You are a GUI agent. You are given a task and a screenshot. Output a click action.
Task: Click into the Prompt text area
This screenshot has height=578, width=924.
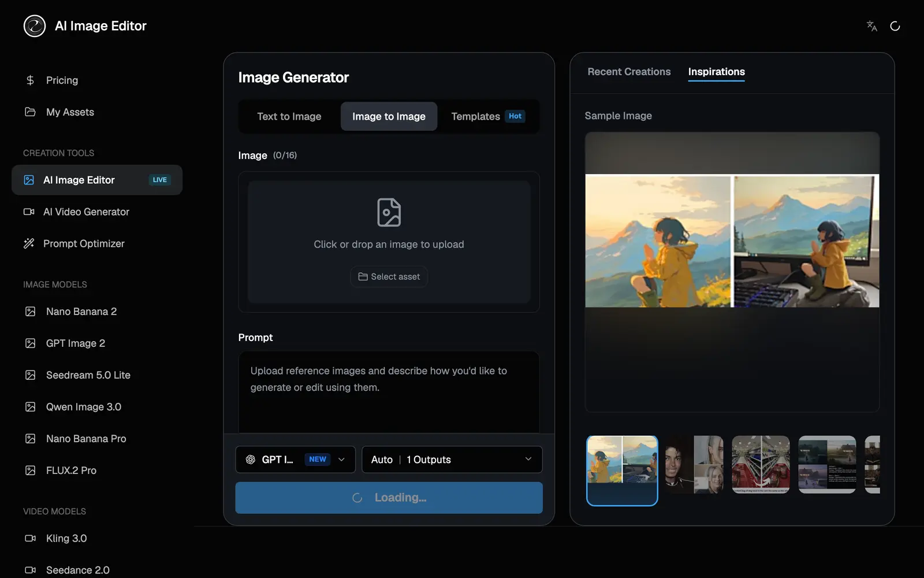coord(389,392)
